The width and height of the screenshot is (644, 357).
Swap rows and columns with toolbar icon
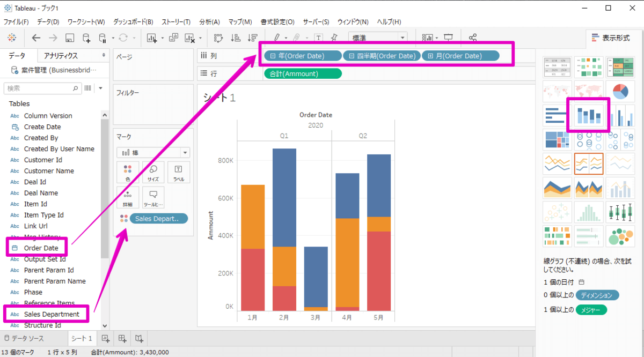pos(218,38)
